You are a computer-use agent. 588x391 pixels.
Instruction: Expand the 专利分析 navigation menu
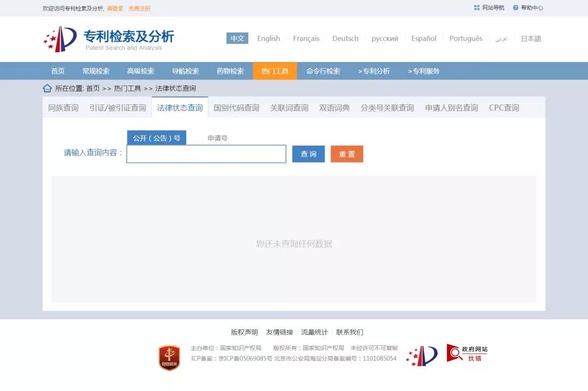pyautogui.click(x=373, y=71)
